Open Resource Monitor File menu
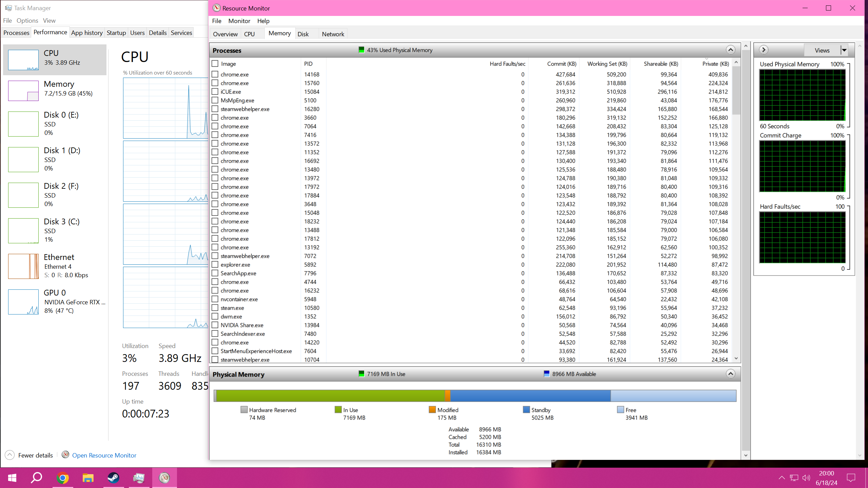 click(x=217, y=21)
